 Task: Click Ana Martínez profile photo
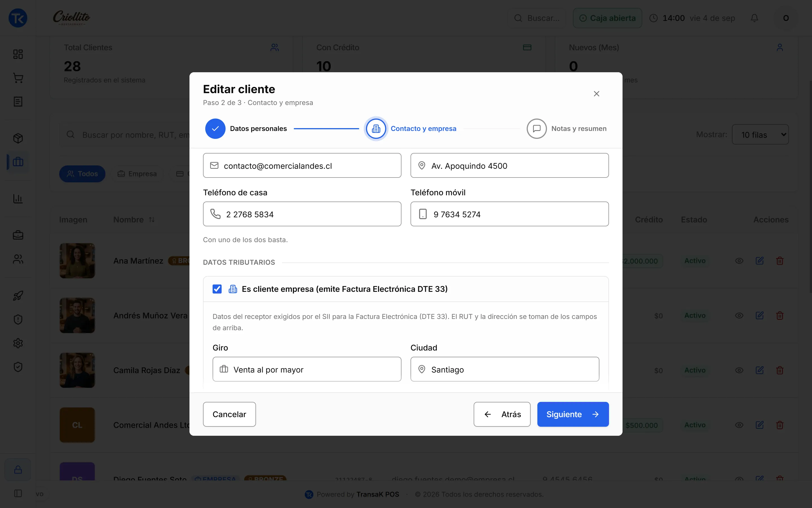tap(77, 261)
